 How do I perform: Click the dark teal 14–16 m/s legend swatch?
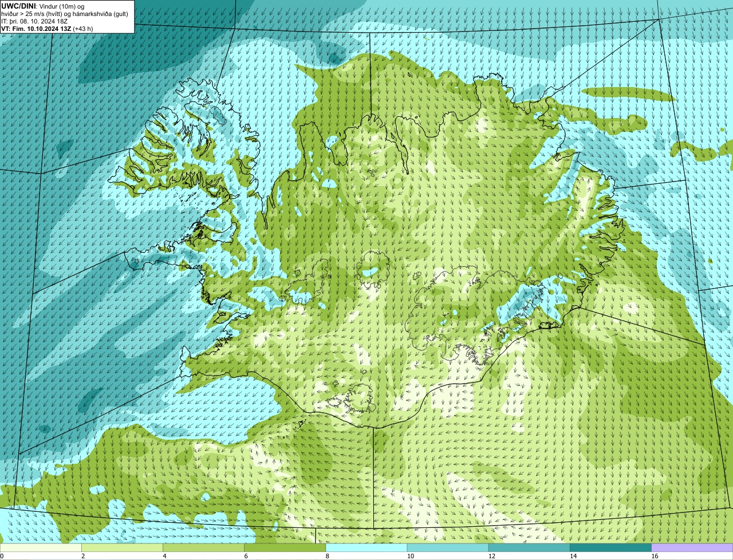coord(611,547)
